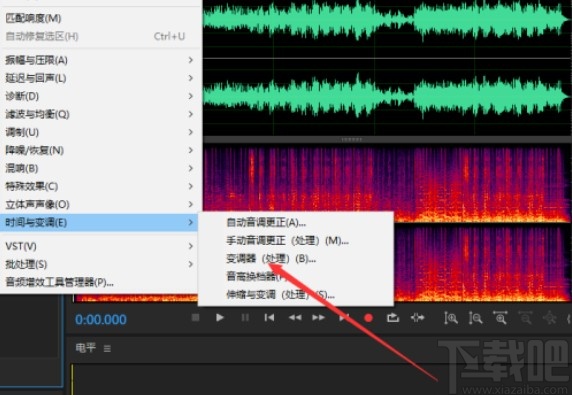The height and width of the screenshot is (395, 572).
Task: Select 匹配响度(M) menu item
Action: [x=101, y=18]
